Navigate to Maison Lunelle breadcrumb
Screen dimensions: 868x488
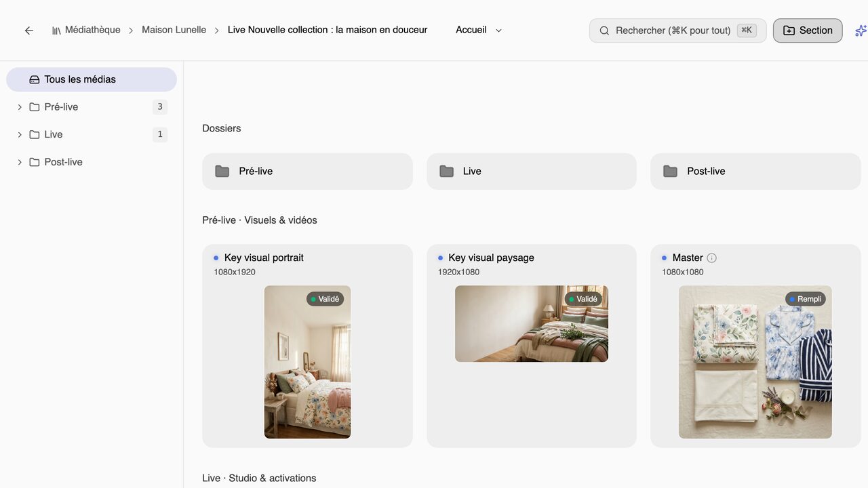pos(174,30)
